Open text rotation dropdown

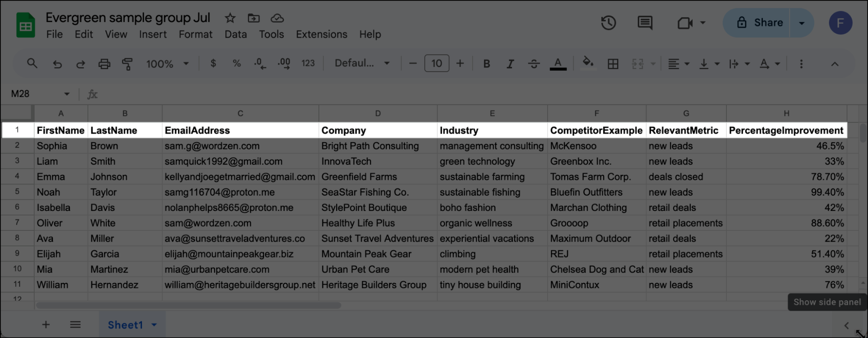(769, 64)
